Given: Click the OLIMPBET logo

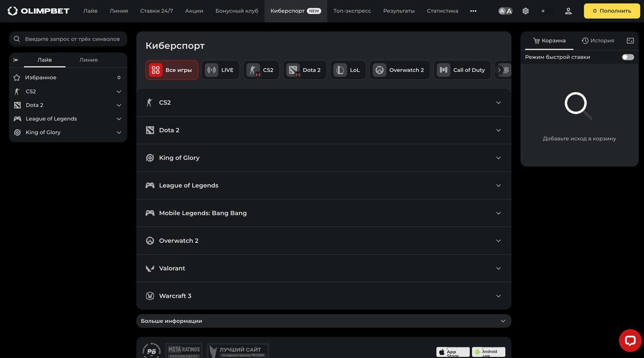Looking at the screenshot, I should 38,11.
